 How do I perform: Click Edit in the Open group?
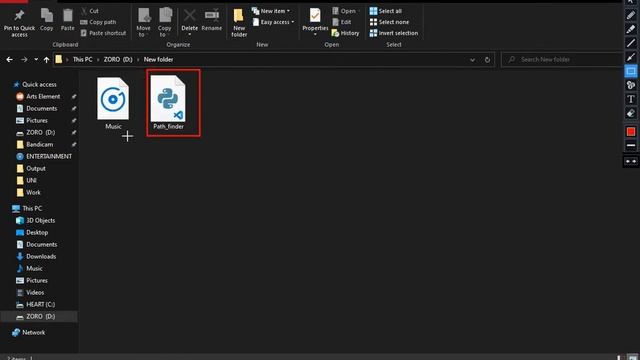[342, 22]
